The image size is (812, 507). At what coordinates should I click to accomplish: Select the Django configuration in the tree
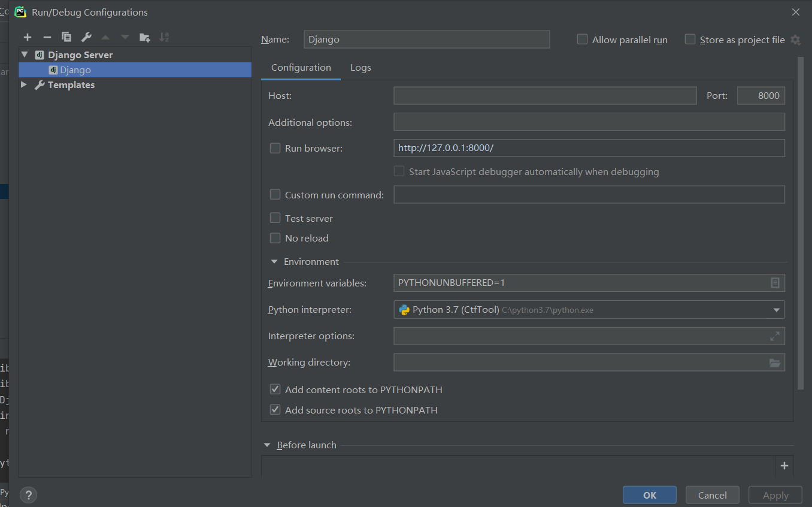click(135, 70)
